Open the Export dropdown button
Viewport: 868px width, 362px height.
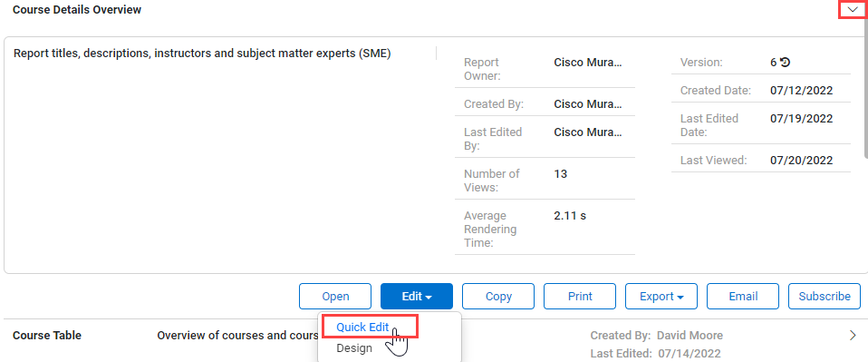[x=661, y=296]
